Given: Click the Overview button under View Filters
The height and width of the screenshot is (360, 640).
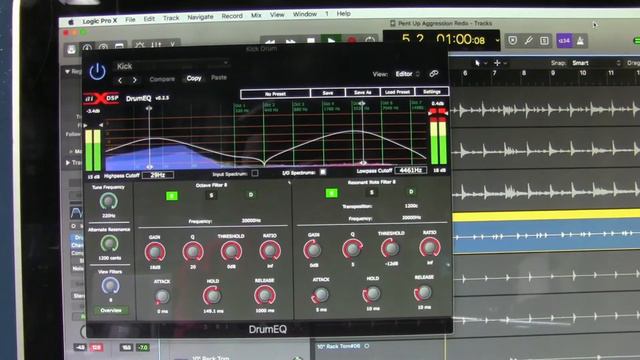Looking at the screenshot, I should pyautogui.click(x=111, y=311).
